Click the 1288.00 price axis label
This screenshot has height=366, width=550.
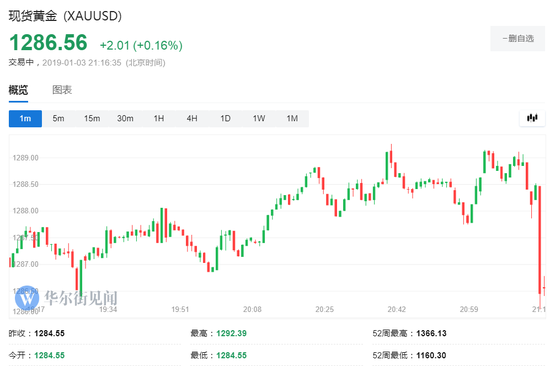coord(26,211)
